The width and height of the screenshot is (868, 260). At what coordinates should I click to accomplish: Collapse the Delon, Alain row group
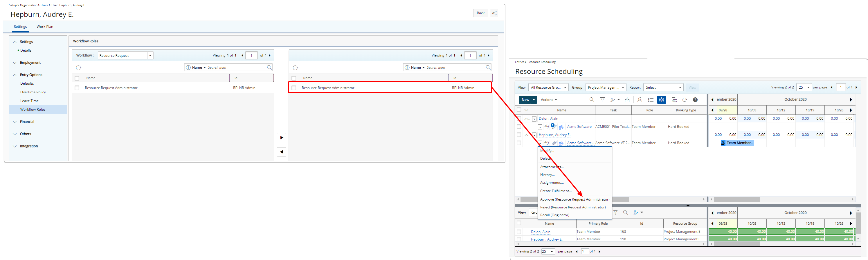point(526,119)
